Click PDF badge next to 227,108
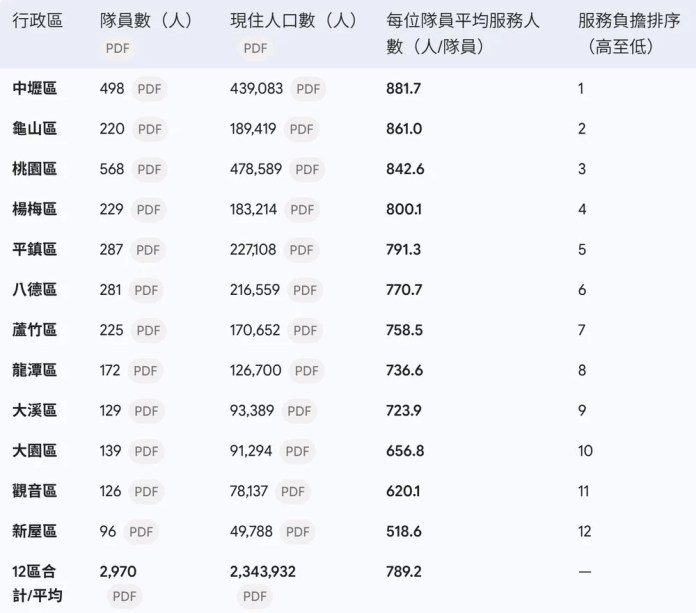This screenshot has width=696, height=613. click(301, 250)
